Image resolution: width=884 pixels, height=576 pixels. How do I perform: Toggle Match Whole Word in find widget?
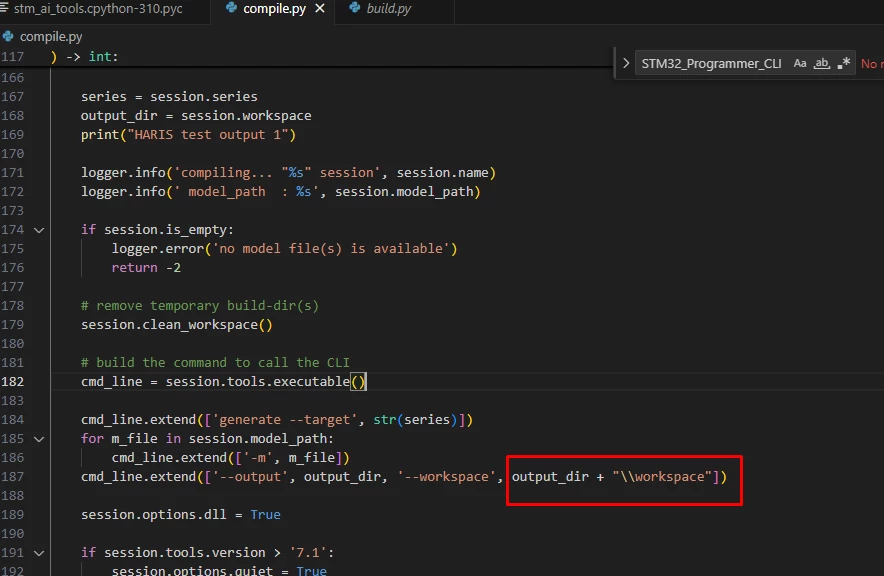822,64
